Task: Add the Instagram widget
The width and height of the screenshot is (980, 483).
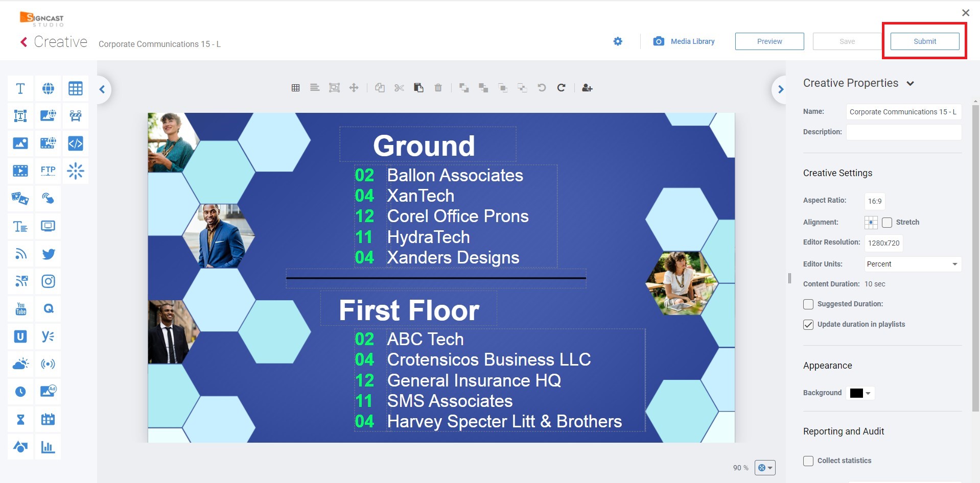Action: [48, 281]
